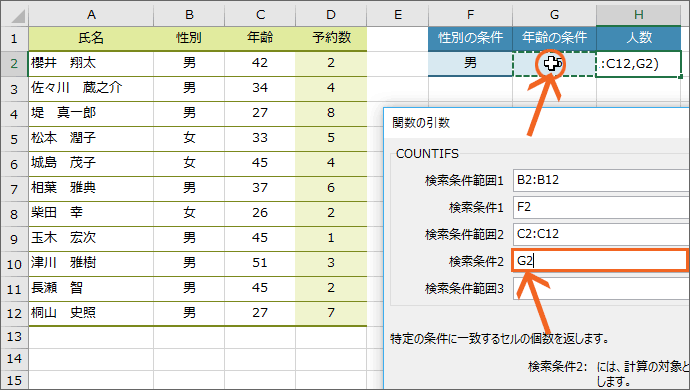
Task: Click the 検索条件2 field with G2
Action: (x=601, y=261)
